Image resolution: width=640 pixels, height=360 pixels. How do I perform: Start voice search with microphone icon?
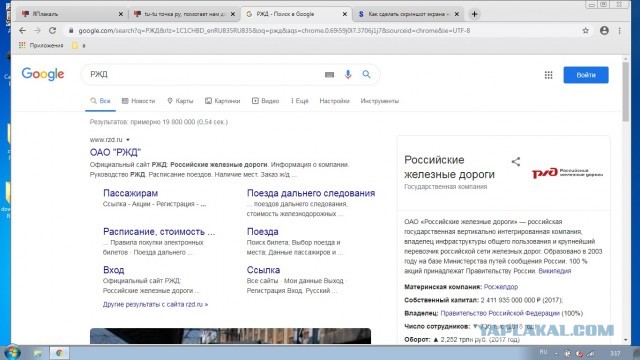point(348,74)
